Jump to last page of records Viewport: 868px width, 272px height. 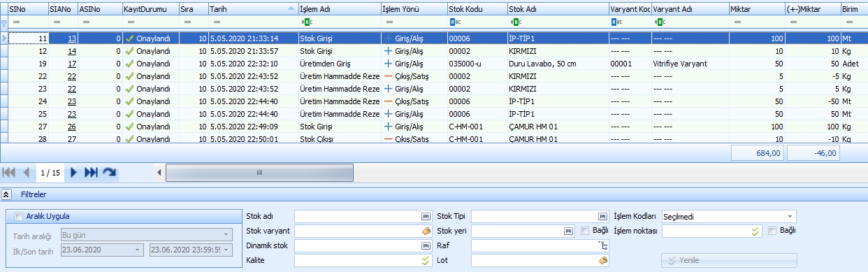91,172
